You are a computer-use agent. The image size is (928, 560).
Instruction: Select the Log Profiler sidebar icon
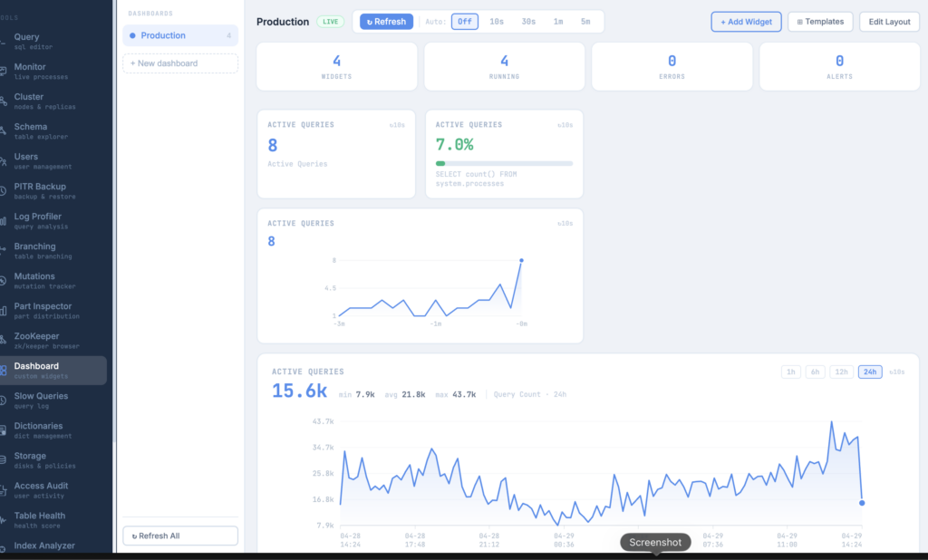coord(3,221)
